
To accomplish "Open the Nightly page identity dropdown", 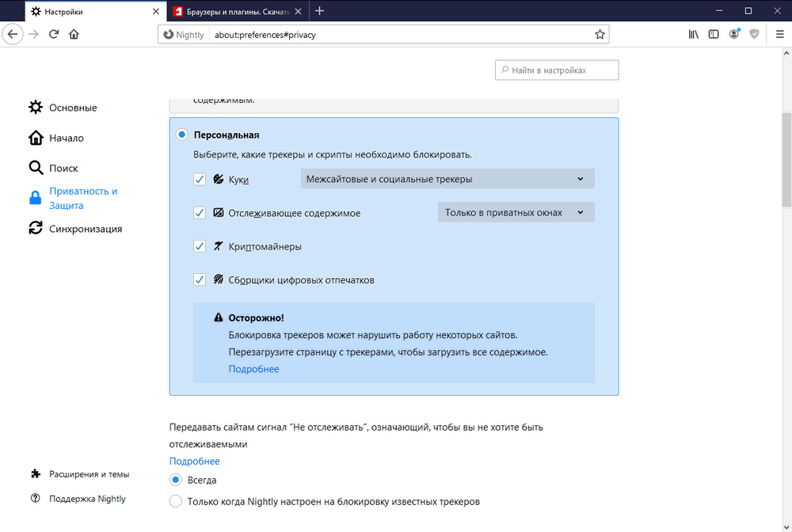I will coord(183,34).
